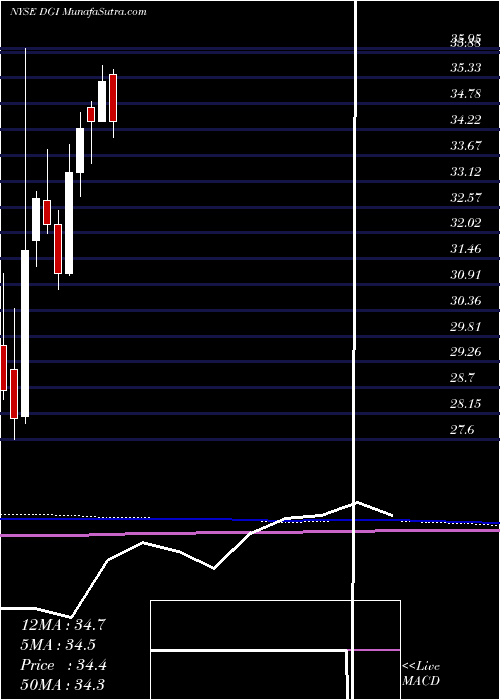Image resolution: width=500 pixels, height=700 pixels.
Task: Click the 5MA : 34.5 readout
Action: click(58, 645)
